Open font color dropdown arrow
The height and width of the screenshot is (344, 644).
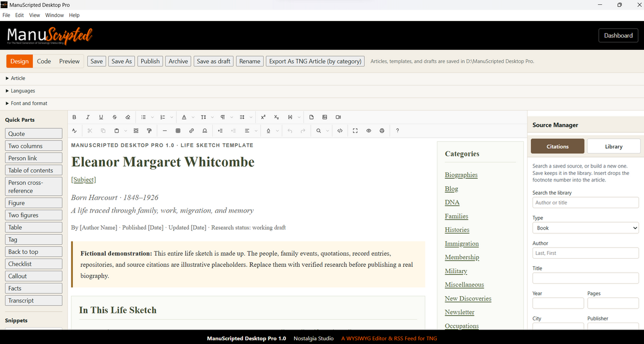coord(193,117)
